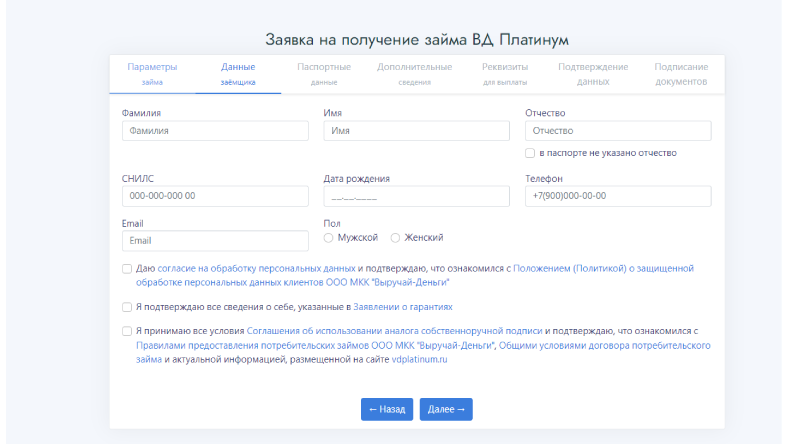Screen dimensions: 788x444
Task: Click the Назад button
Action: coord(387,409)
